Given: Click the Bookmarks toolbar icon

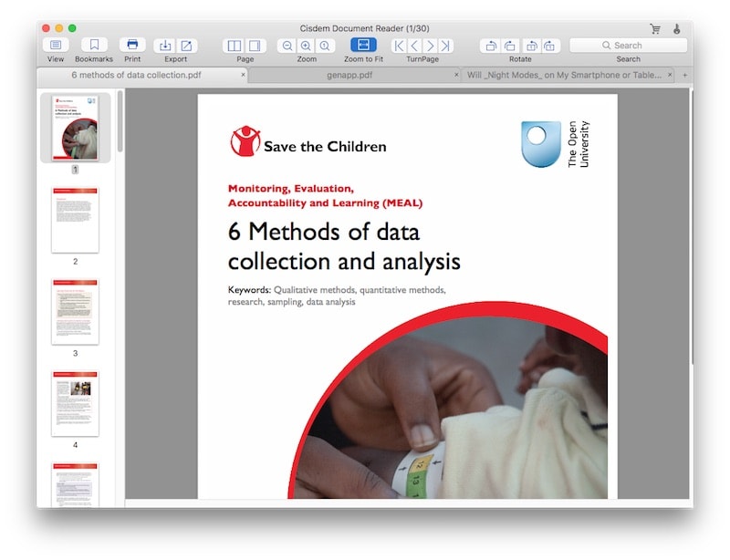Looking at the screenshot, I should tap(94, 46).
